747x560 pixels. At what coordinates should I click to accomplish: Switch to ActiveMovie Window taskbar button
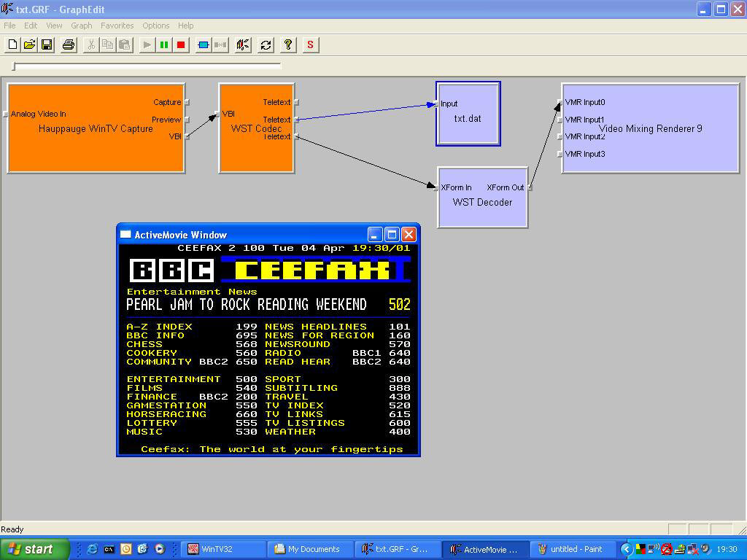tap(485, 549)
